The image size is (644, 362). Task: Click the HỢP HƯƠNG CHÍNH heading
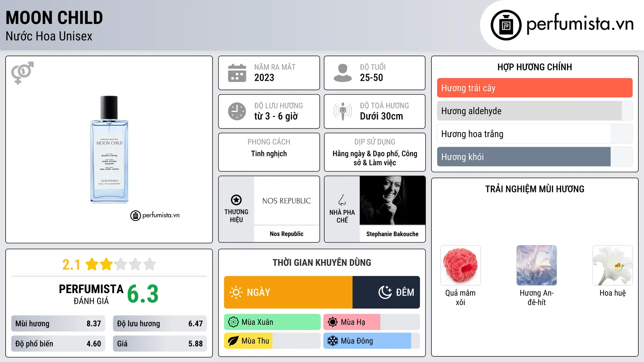pos(535,67)
